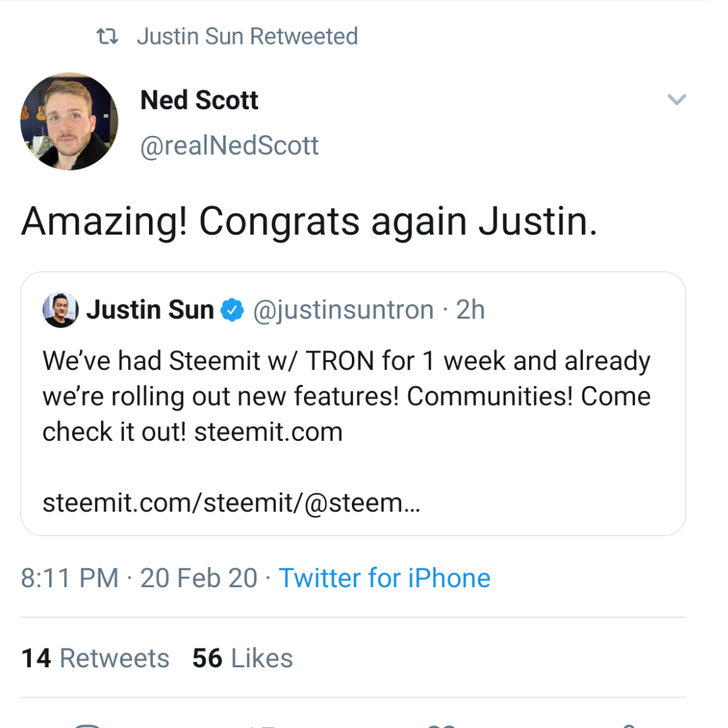Screen dimensions: 728x728
Task: Click the "2h" quoted tweet timestamp
Action: 471,310
